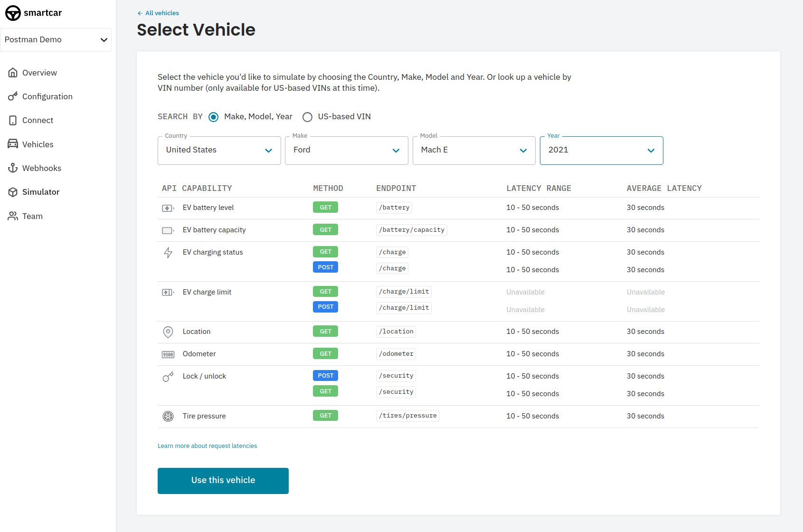Click the Location pin icon
The height and width of the screenshot is (532, 803).
[168, 332]
